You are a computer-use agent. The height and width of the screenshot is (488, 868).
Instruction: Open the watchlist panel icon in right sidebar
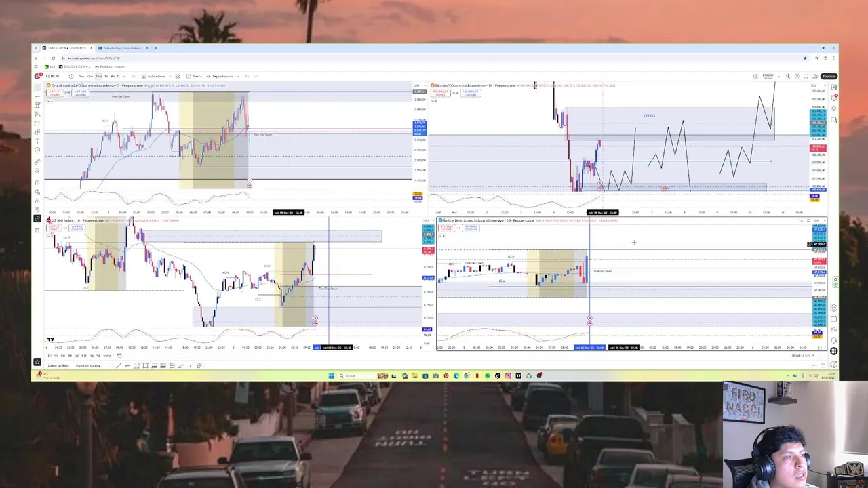(834, 87)
